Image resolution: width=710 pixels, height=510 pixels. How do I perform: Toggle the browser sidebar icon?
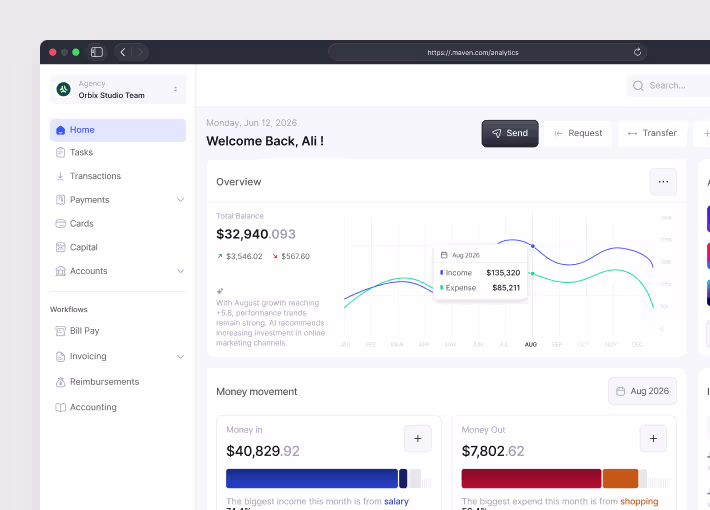click(97, 52)
